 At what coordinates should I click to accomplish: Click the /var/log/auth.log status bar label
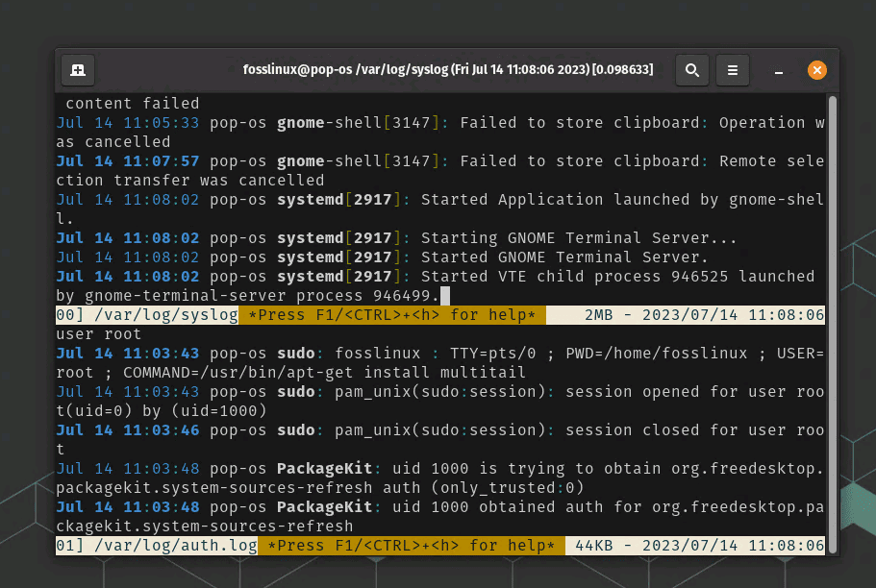click(175, 546)
